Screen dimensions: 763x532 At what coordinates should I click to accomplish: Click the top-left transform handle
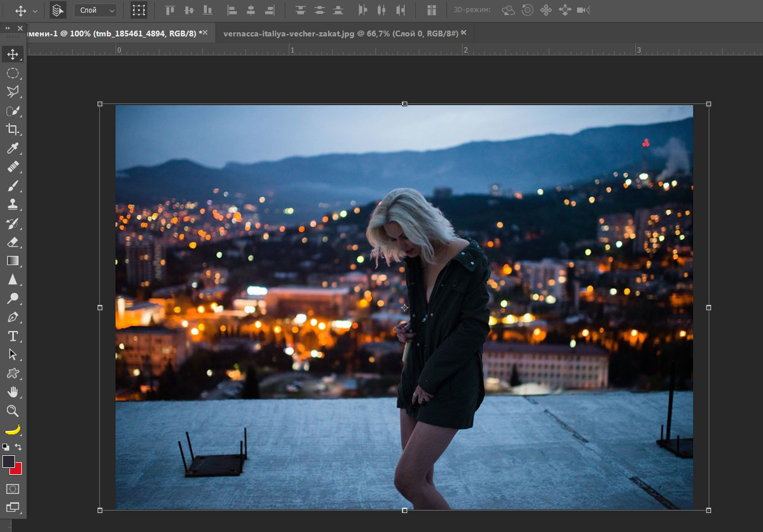pos(100,104)
